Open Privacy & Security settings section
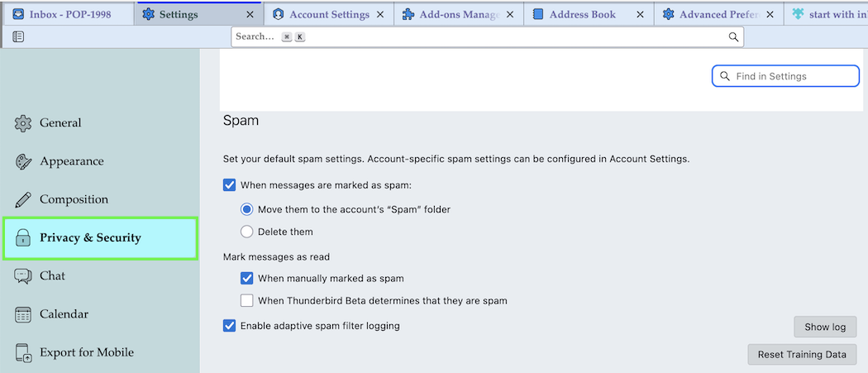The width and height of the screenshot is (868, 373). [100, 238]
